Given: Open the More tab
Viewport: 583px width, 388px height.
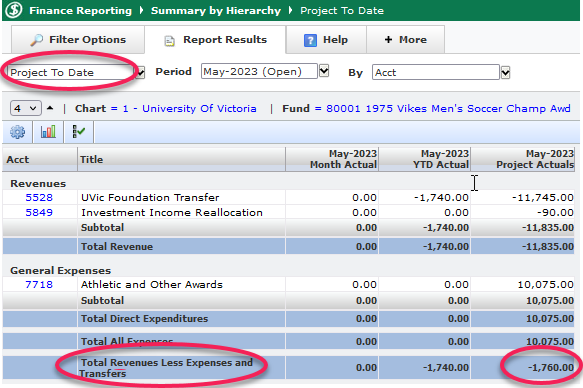Looking at the screenshot, I should [406, 40].
